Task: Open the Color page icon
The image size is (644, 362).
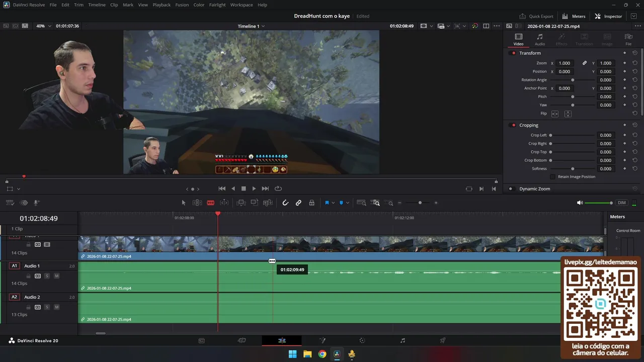Action: 362,340
